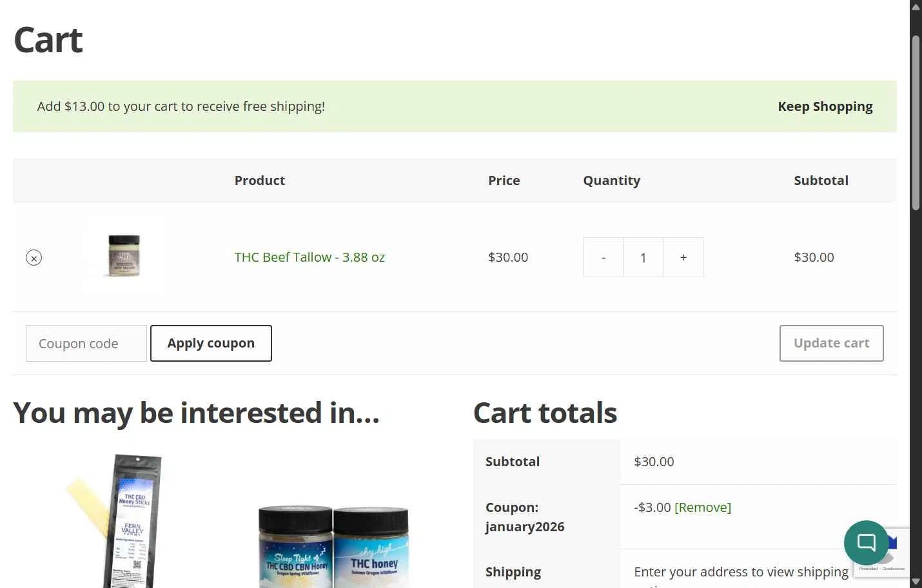The image size is (922, 588).
Task: Click the Coupon code field
Action: 86,344
